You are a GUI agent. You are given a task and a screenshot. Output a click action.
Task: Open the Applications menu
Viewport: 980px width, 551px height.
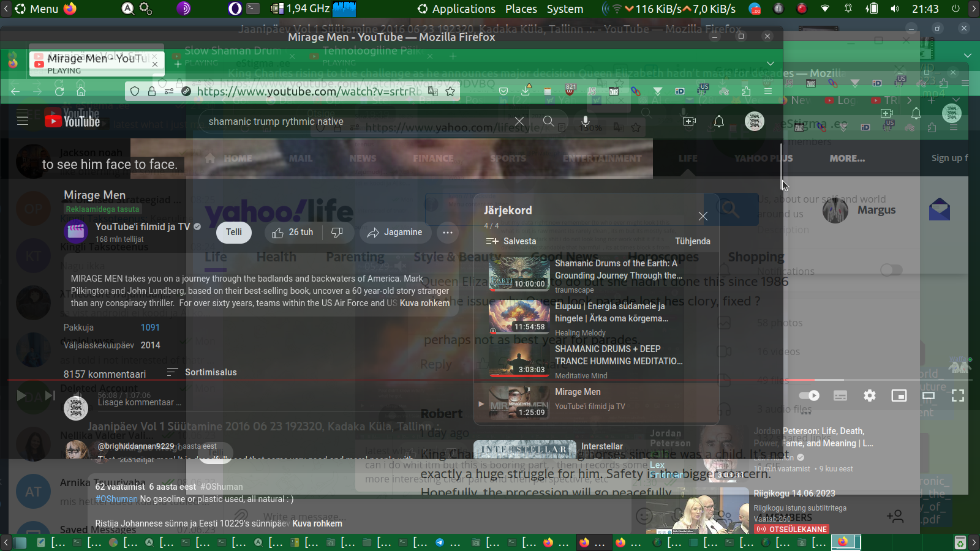(457, 9)
